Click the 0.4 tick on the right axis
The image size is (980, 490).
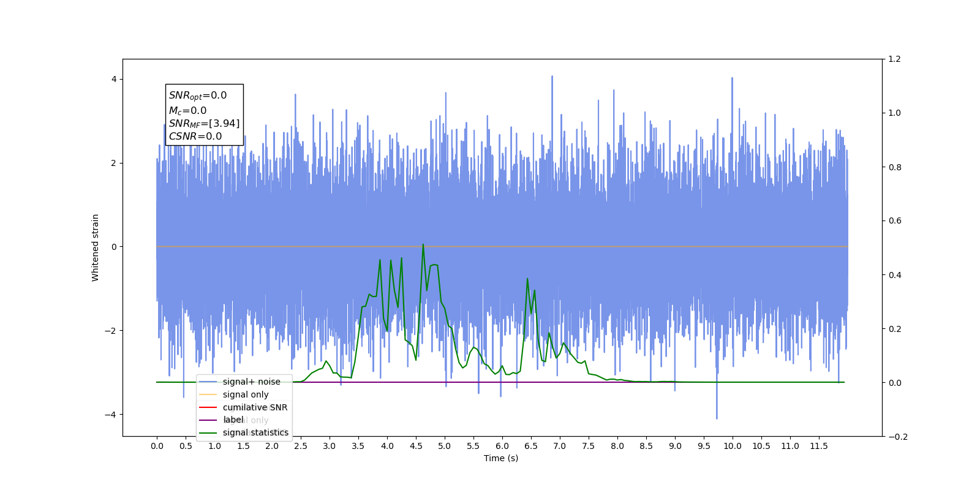coord(895,275)
